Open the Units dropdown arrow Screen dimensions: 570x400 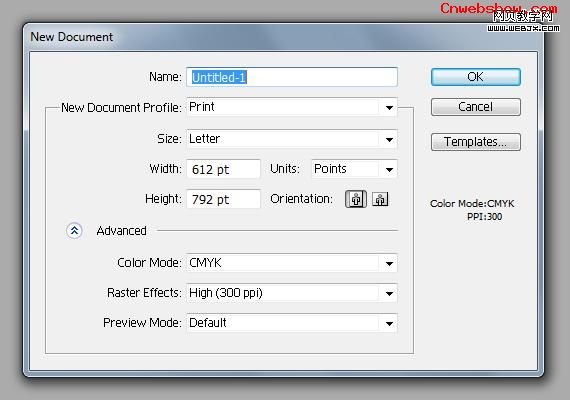click(x=389, y=169)
